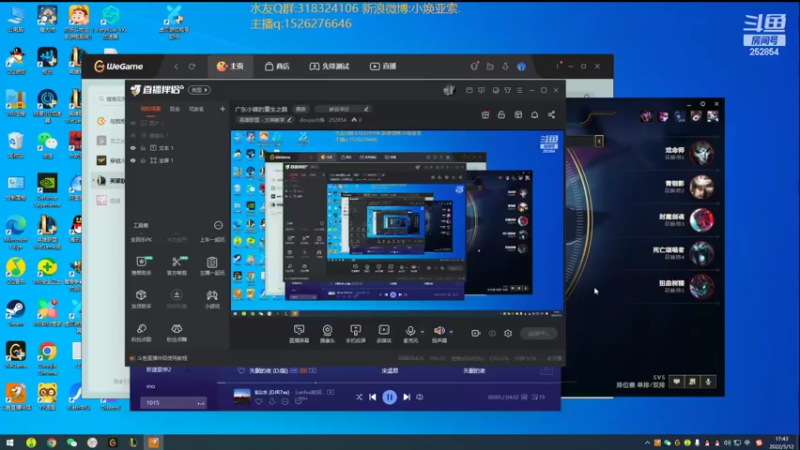
Task: Open the cube-shaped helper tool
Action: (141, 298)
